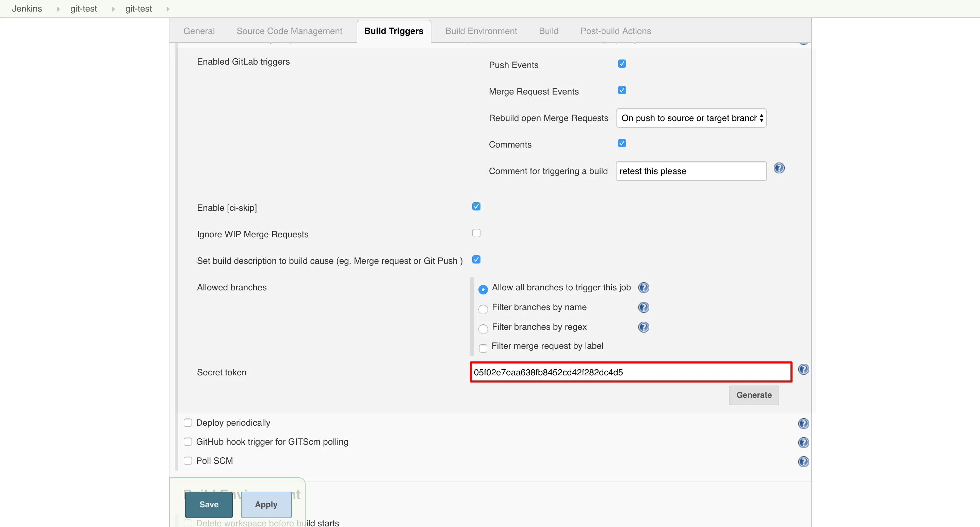Screen dimensions: 980x527
Task: Click the Generate token button
Action: pyautogui.click(x=753, y=395)
